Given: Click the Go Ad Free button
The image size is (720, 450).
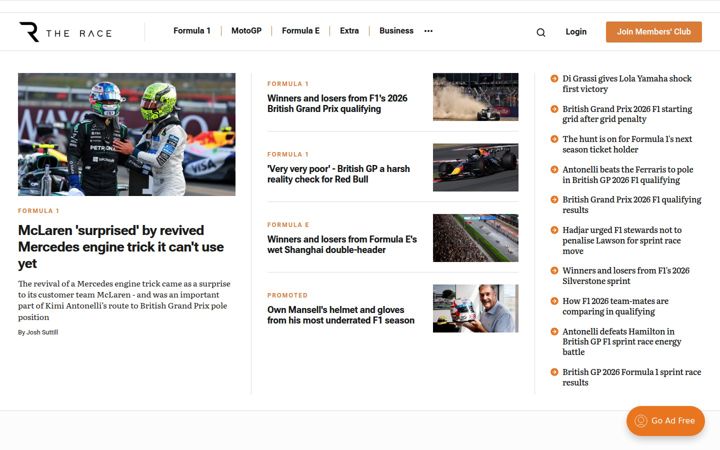Looking at the screenshot, I should click(x=665, y=421).
